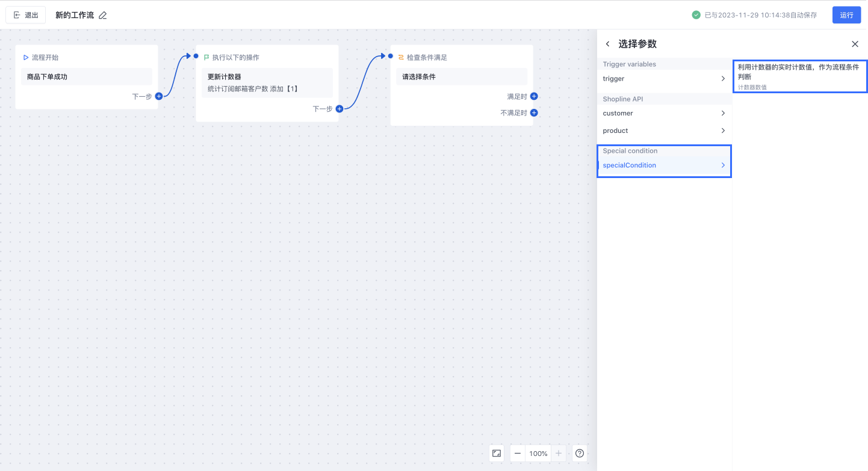
Task: Zoom out with the minus button
Action: (518, 453)
